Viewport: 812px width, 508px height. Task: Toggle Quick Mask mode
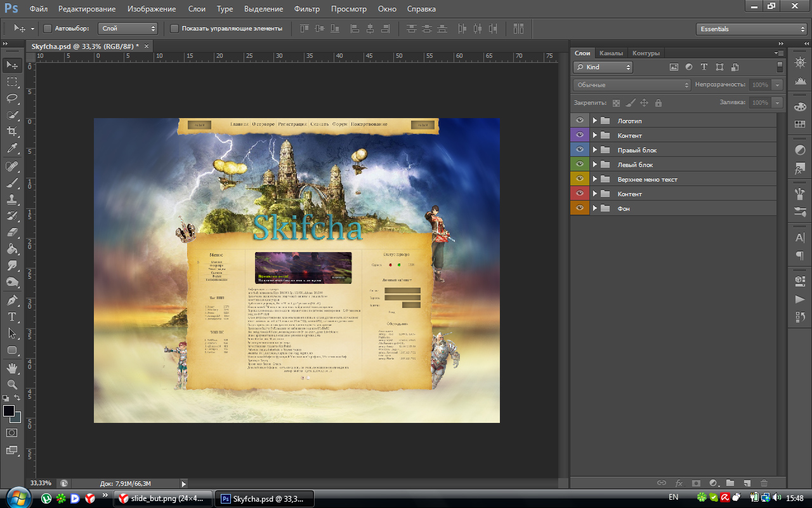click(11, 432)
